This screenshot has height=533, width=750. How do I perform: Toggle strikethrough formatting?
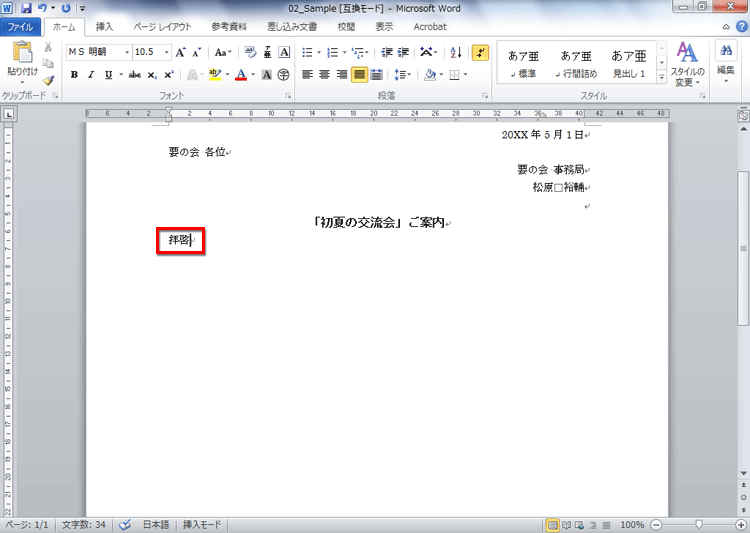[134, 75]
